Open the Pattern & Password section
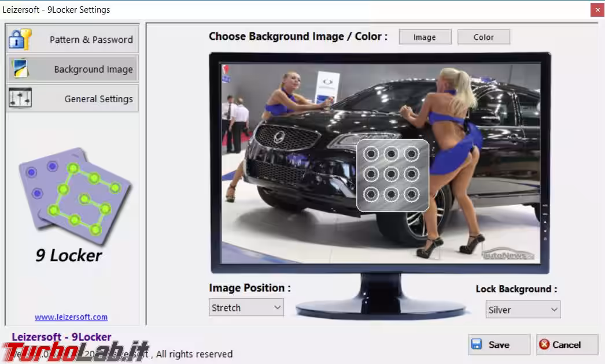 coord(72,39)
